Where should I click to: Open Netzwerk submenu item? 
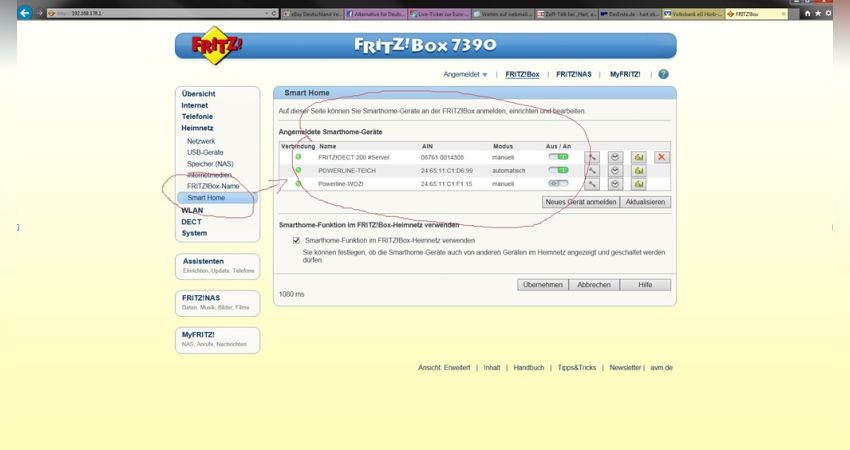pos(201,141)
